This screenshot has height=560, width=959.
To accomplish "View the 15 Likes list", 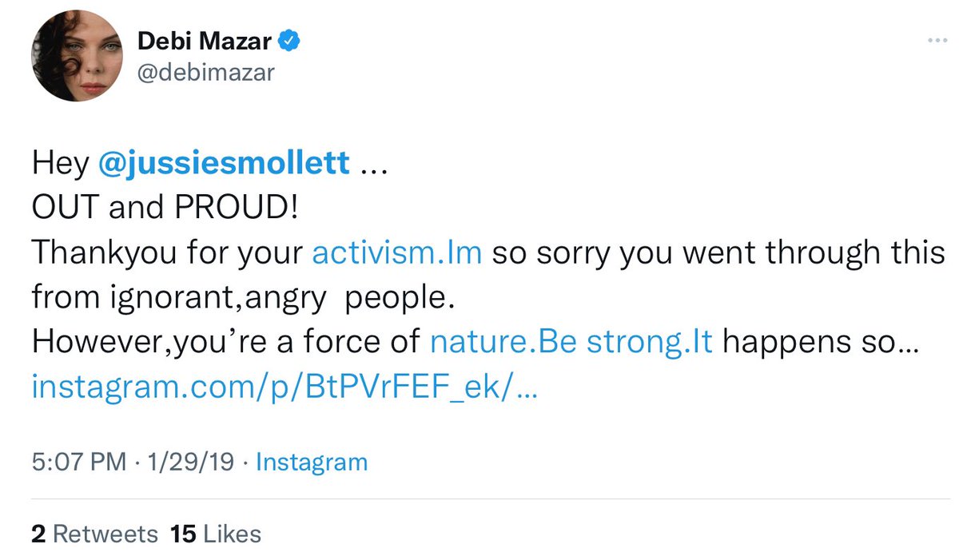I will click(x=216, y=534).
